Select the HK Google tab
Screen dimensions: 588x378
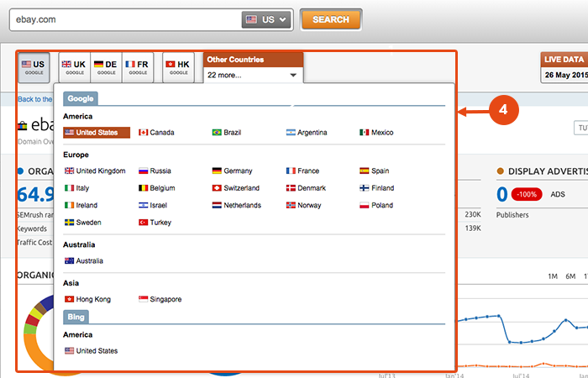(x=178, y=67)
